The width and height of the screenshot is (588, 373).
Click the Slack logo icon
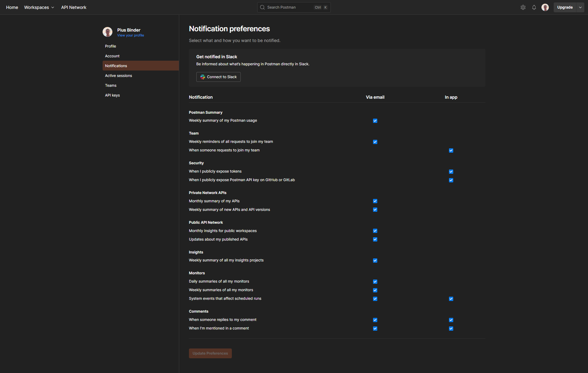click(x=203, y=77)
